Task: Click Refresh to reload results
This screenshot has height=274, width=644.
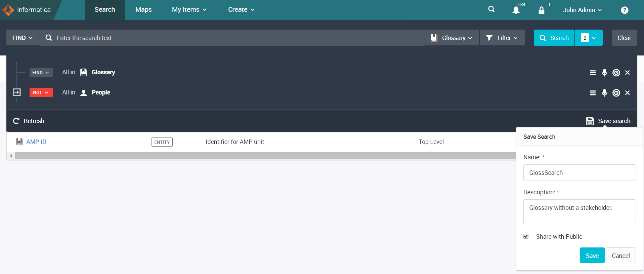Action: 29,121
